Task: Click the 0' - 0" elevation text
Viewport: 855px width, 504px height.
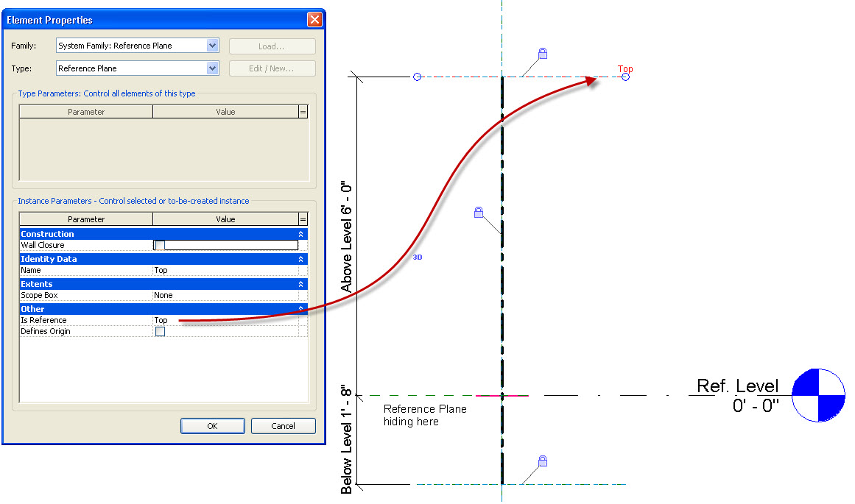Action: [756, 405]
